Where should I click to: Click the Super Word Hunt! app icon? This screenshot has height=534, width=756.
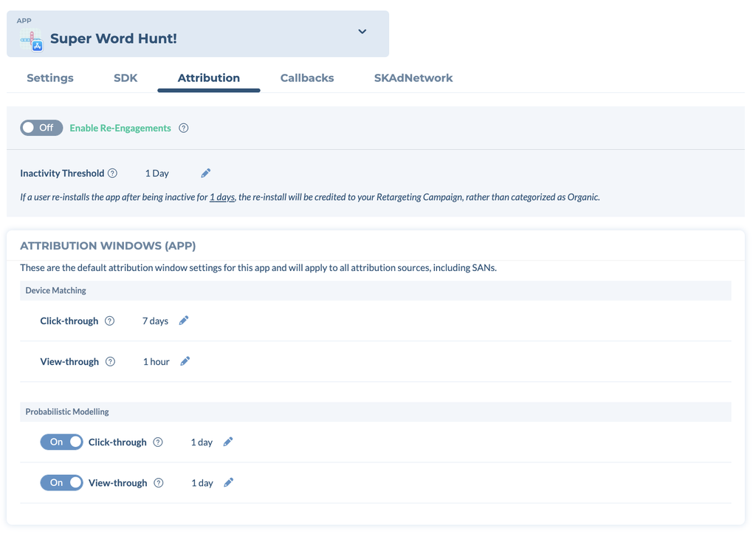31,40
